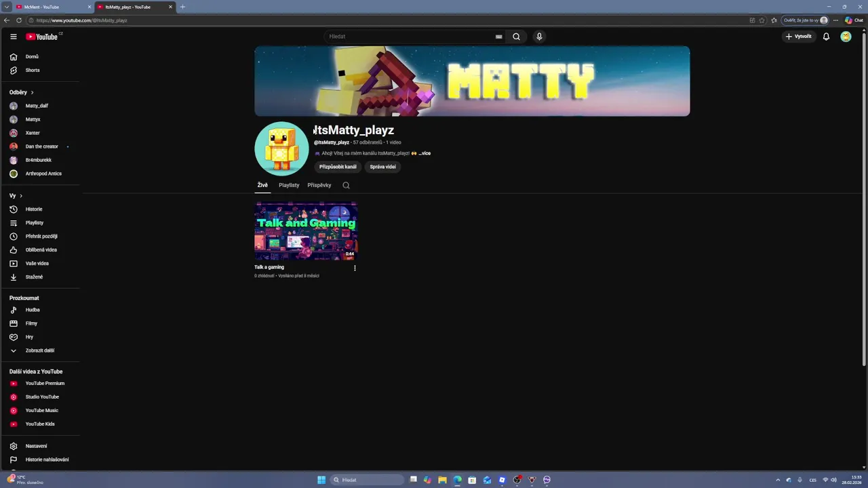Bookmark this page with the star icon
Viewport: 868px width, 488px height.
(762, 20)
